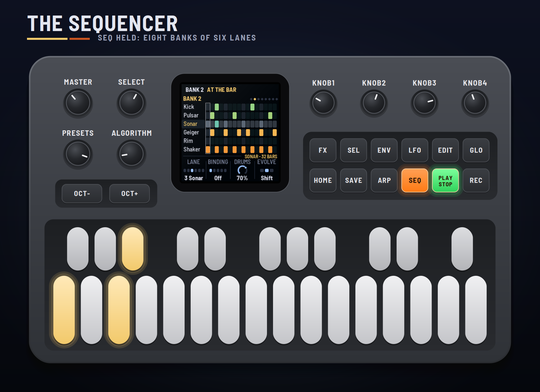The width and height of the screenshot is (540, 392).
Task: Open the FX mode
Action: point(323,150)
